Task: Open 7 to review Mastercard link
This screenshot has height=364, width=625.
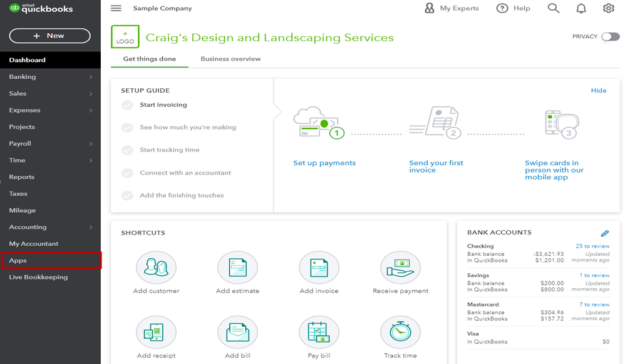Action: click(594, 305)
